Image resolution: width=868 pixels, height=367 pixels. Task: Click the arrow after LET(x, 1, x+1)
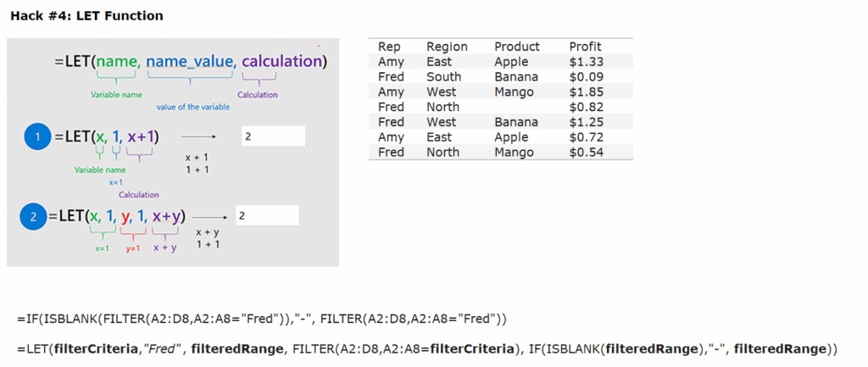pos(198,136)
